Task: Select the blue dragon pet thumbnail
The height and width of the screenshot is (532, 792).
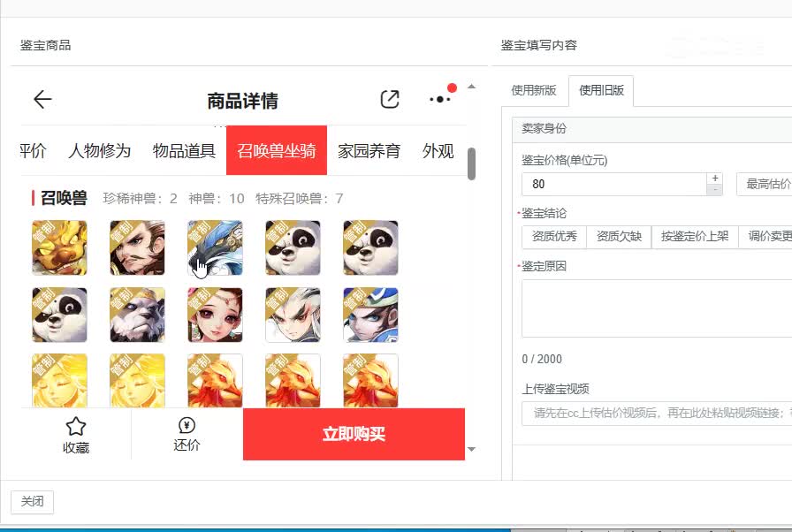Action: (x=215, y=247)
